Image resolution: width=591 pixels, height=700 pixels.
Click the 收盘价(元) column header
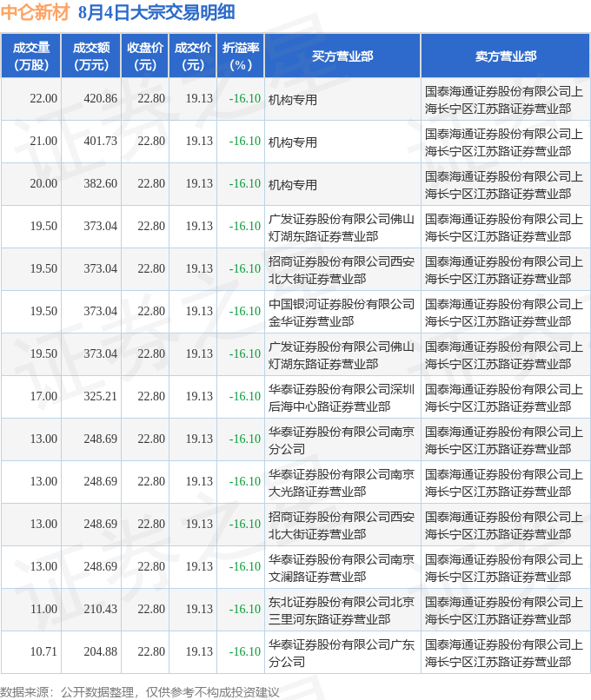[x=145, y=56]
